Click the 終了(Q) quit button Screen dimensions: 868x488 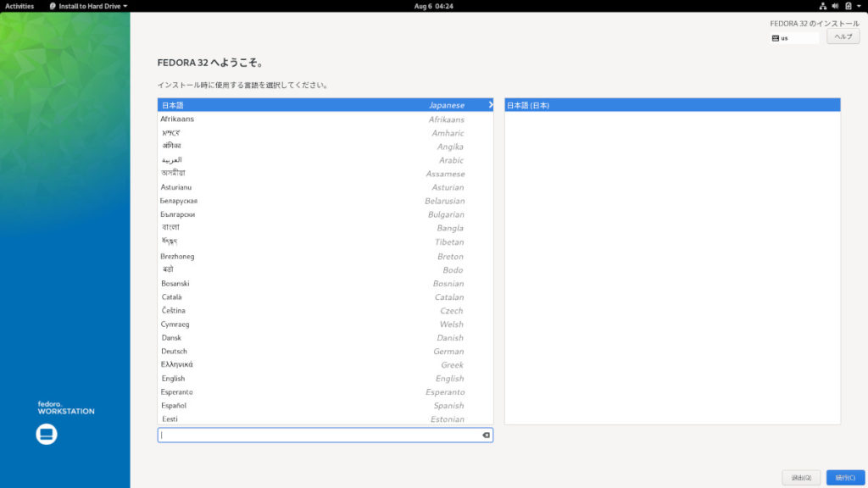[801, 478]
